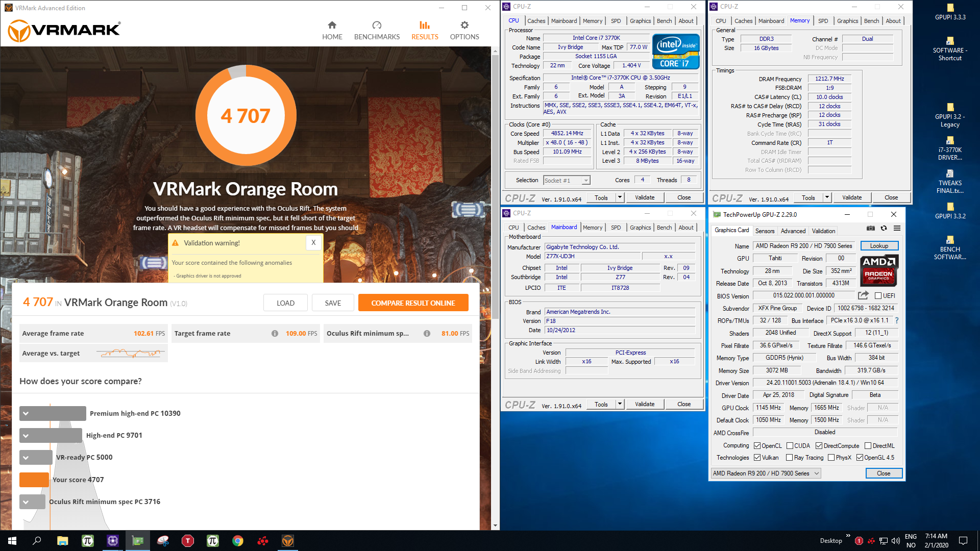Click the BIOS export arrow icon in GPU-Z
Viewport: 980px width, 551px height.
click(x=863, y=295)
